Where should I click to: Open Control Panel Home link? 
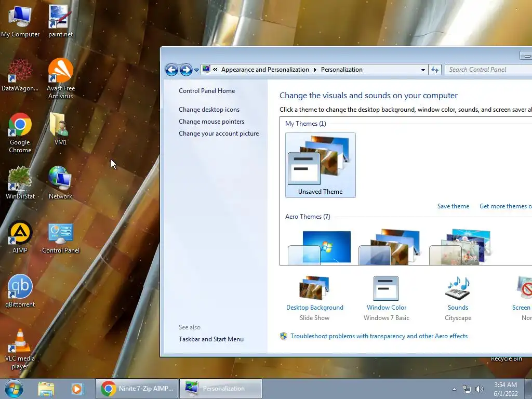pyautogui.click(x=207, y=91)
